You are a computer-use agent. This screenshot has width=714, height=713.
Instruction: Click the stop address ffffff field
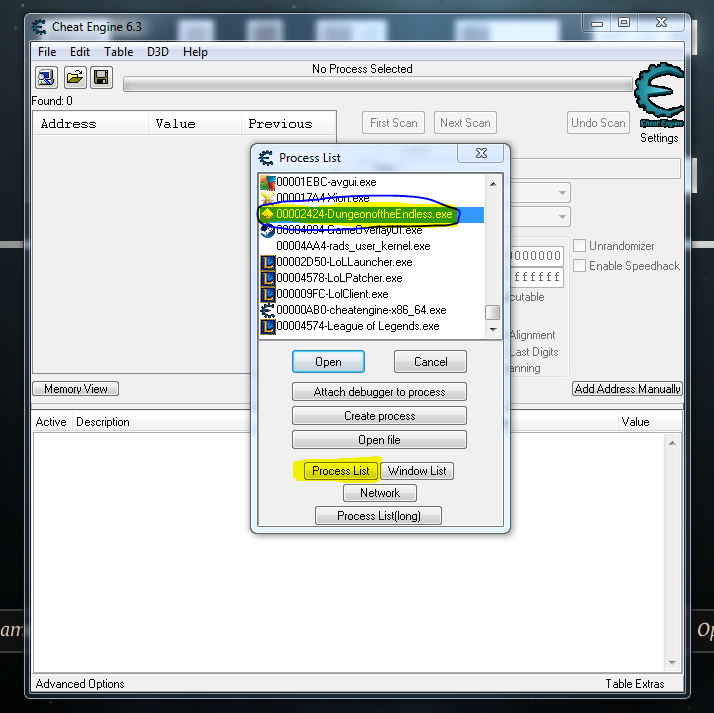coord(536,277)
